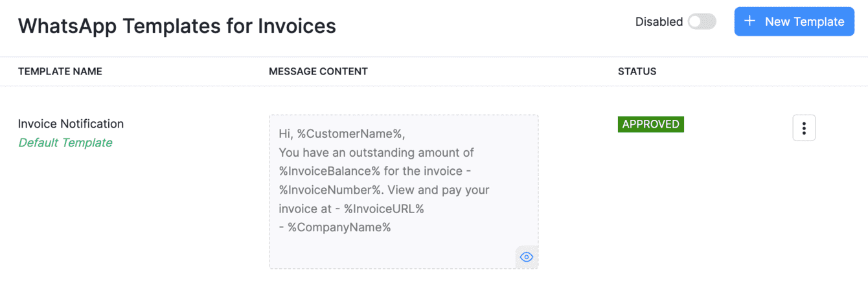The image size is (868, 296).
Task: Click the 'You have an outstanding amount' line
Action: (x=376, y=153)
